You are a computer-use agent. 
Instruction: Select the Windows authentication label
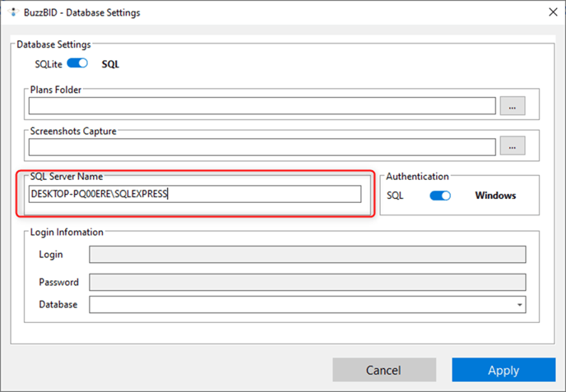495,196
